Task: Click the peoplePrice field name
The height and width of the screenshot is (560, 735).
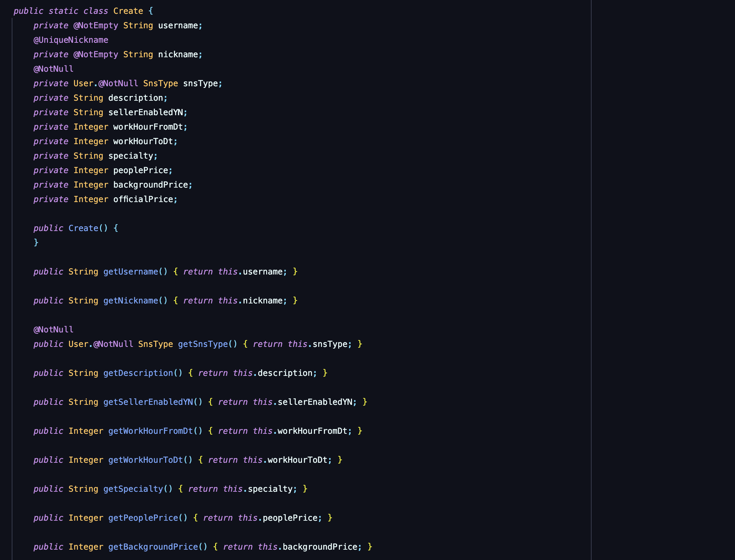Action: coord(141,170)
